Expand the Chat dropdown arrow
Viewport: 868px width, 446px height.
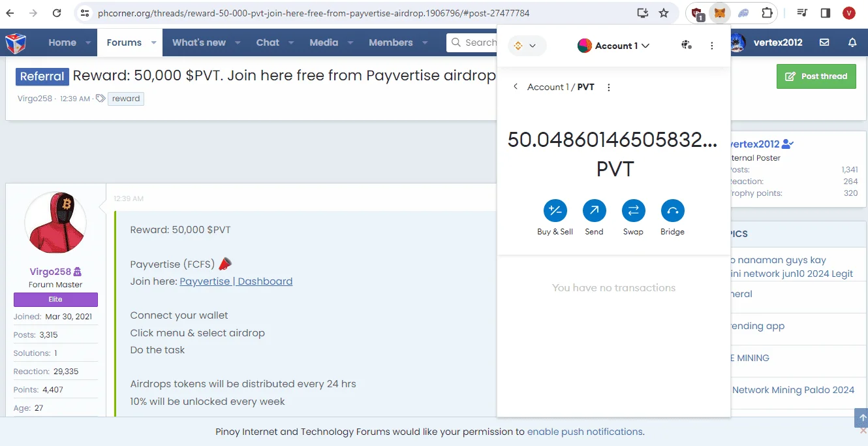[291, 42]
